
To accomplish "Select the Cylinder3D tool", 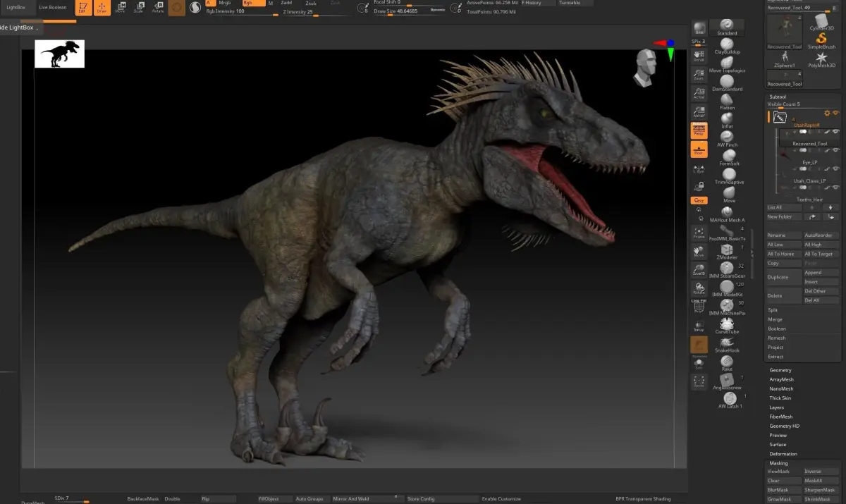I will pos(821,23).
